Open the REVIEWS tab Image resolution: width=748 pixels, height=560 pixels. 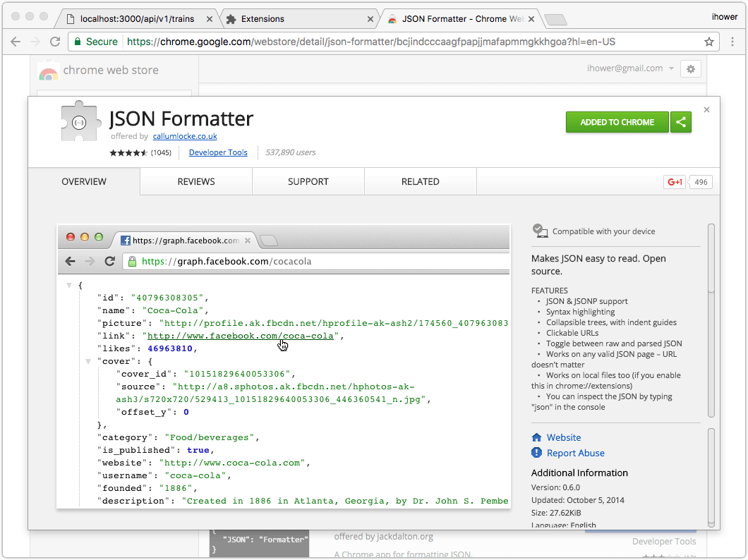(x=196, y=181)
